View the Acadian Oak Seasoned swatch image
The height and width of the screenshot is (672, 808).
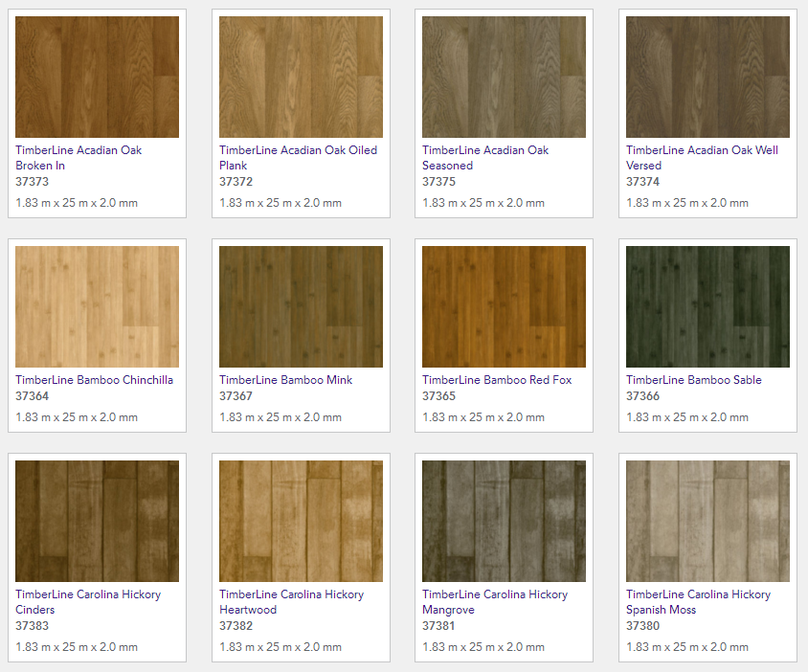504,77
